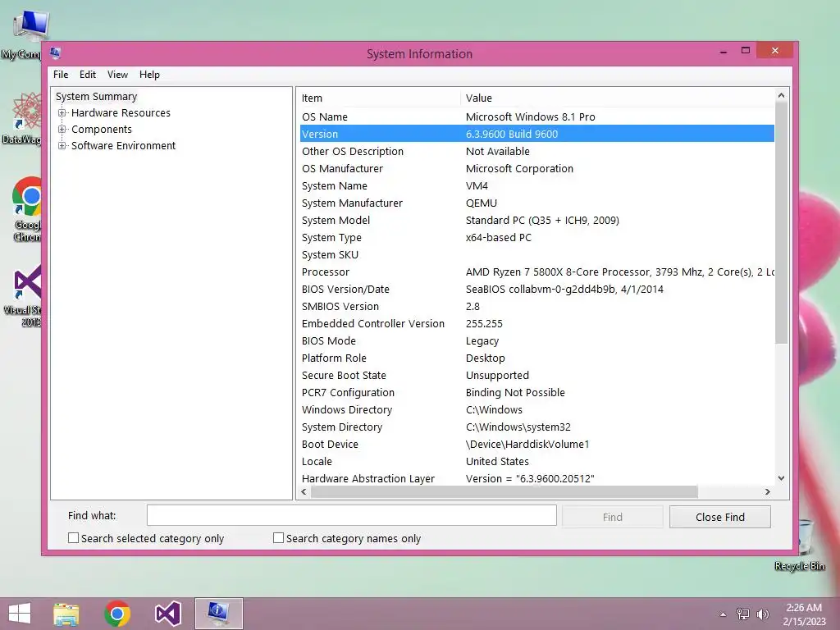The image size is (840, 630).
Task: Expand the Hardware Resources node
Action: (62, 113)
